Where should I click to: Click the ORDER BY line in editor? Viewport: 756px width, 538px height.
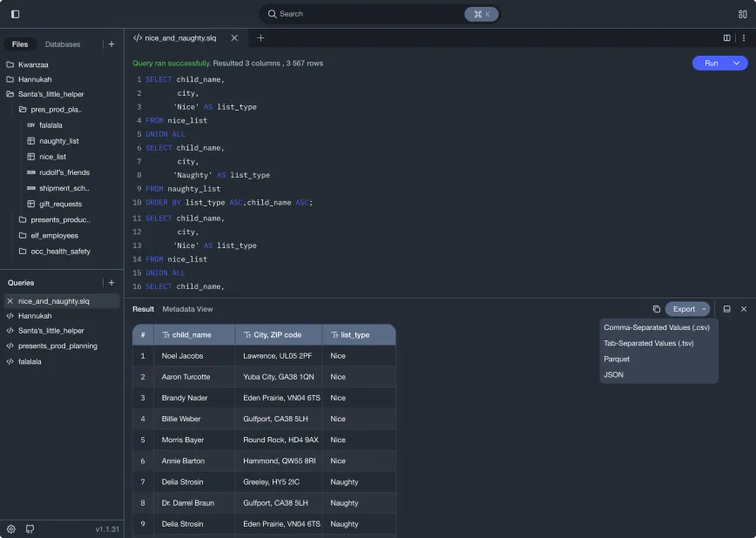(229, 203)
